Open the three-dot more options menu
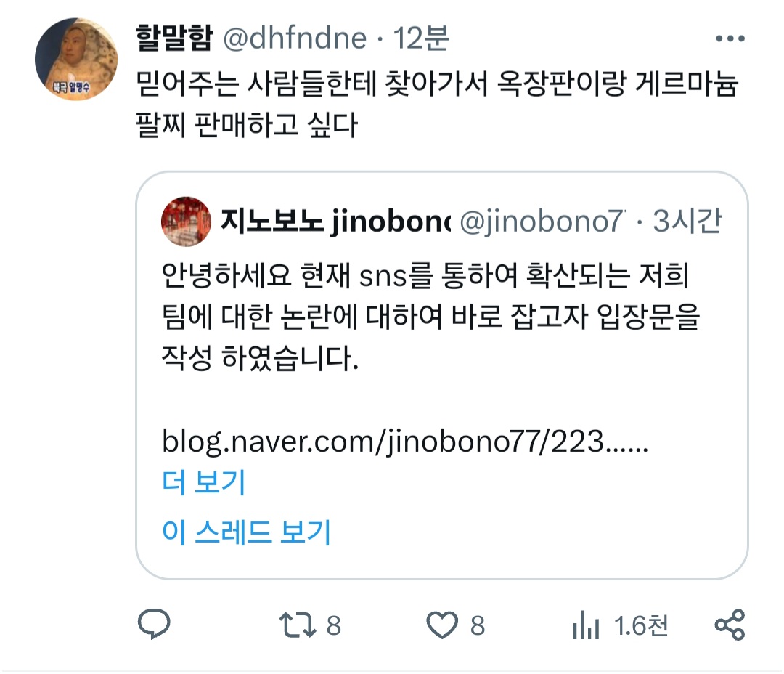Viewport: 784px width, 674px height. pos(730,38)
